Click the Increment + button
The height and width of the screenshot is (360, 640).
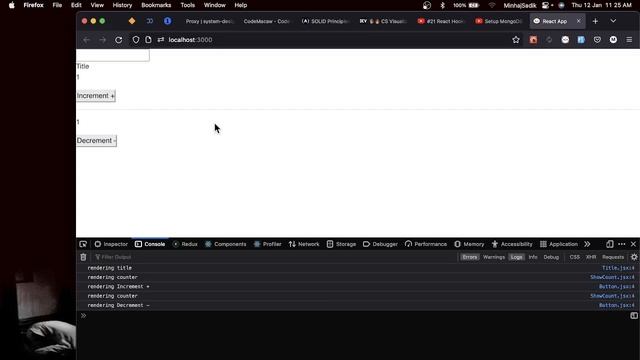click(96, 96)
